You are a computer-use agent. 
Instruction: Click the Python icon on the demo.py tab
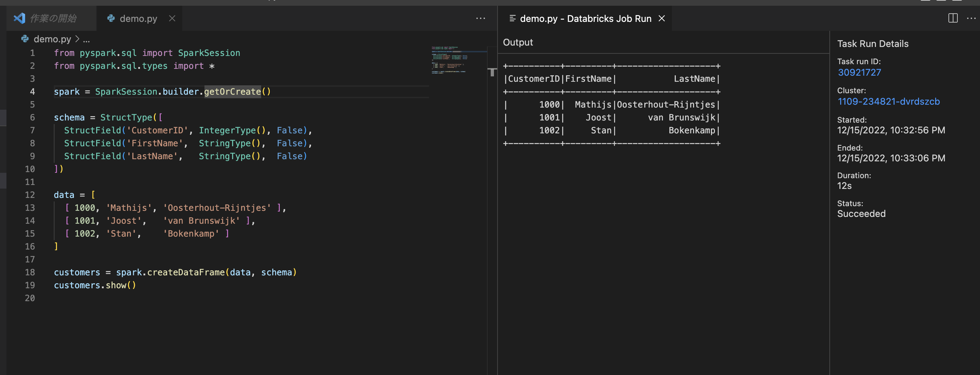(x=111, y=18)
